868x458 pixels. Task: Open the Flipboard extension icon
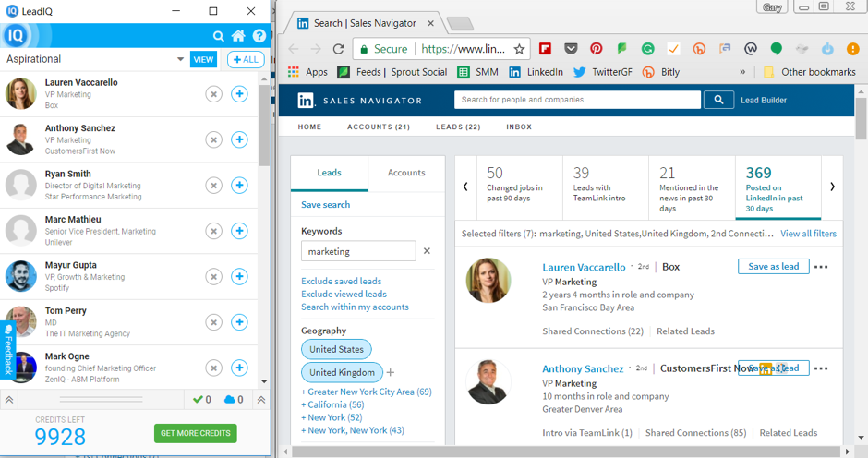pos(545,49)
